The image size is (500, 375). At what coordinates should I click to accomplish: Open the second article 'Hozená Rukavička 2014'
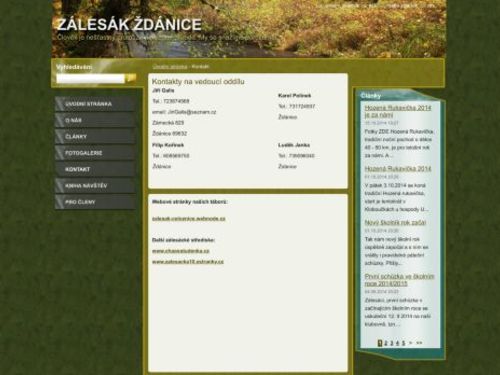point(398,169)
